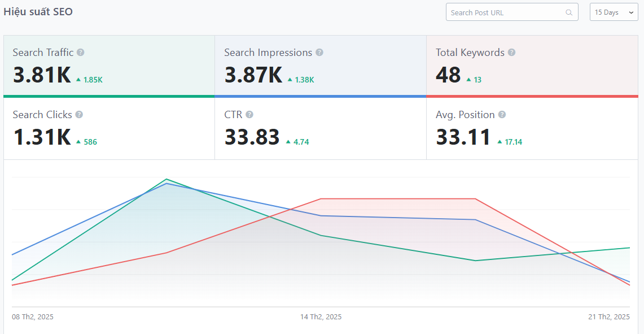Toggle the Search Impressions chart series card

click(x=320, y=66)
